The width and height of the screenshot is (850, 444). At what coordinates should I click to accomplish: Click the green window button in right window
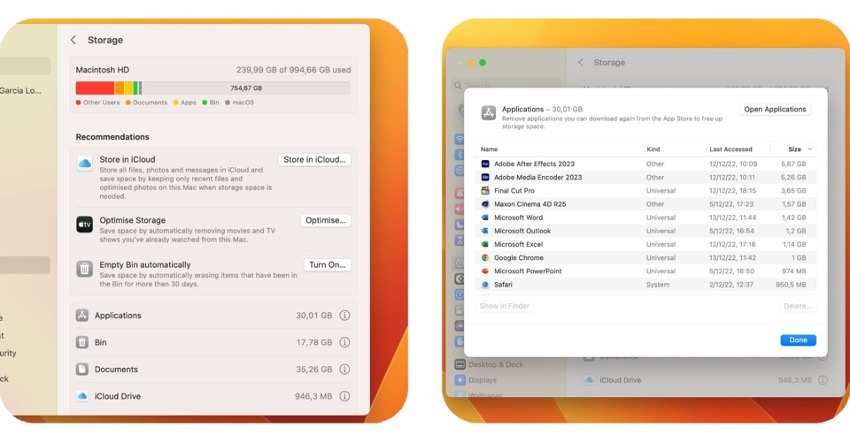482,62
